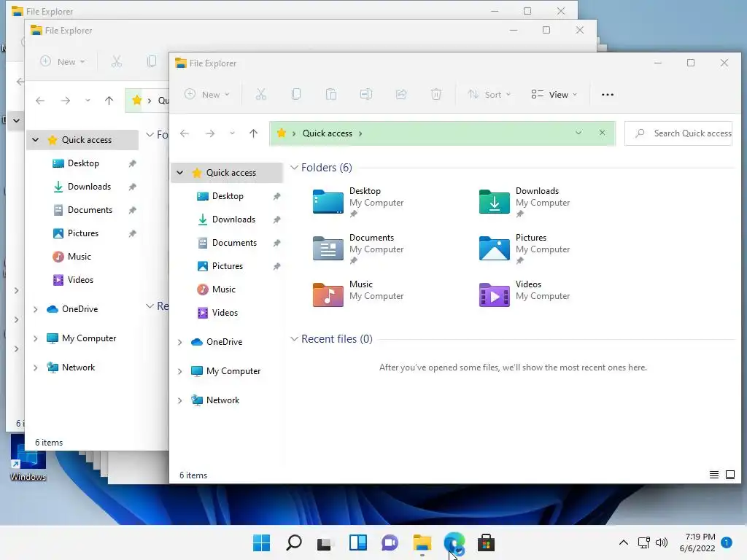This screenshot has width=747, height=560.
Task: Open New menu in middle File Explorer window
Action: [x=63, y=61]
